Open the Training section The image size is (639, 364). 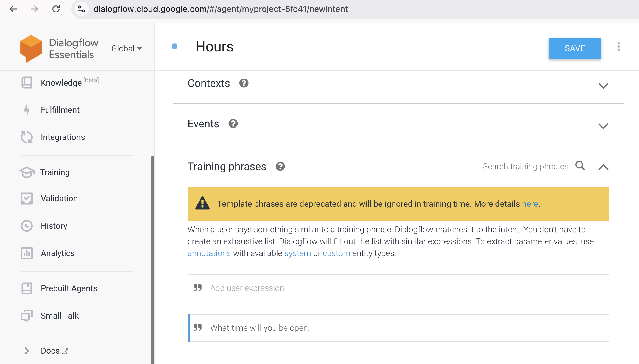[55, 172]
